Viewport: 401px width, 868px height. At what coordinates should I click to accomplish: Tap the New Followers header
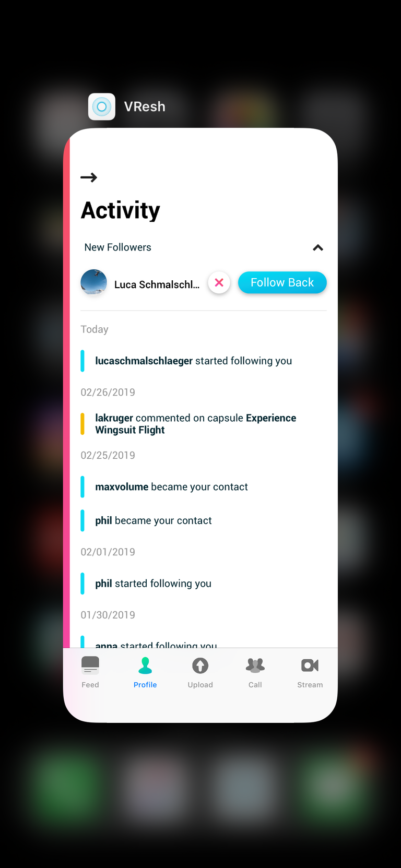(x=117, y=247)
